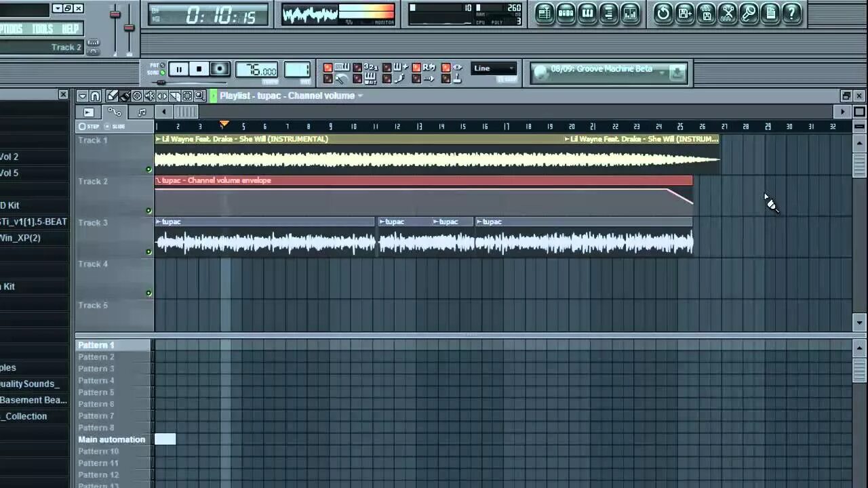Toggle the 3-2-1 countdown before recording
Image resolution: width=868 pixels, height=488 pixels.
[x=357, y=67]
